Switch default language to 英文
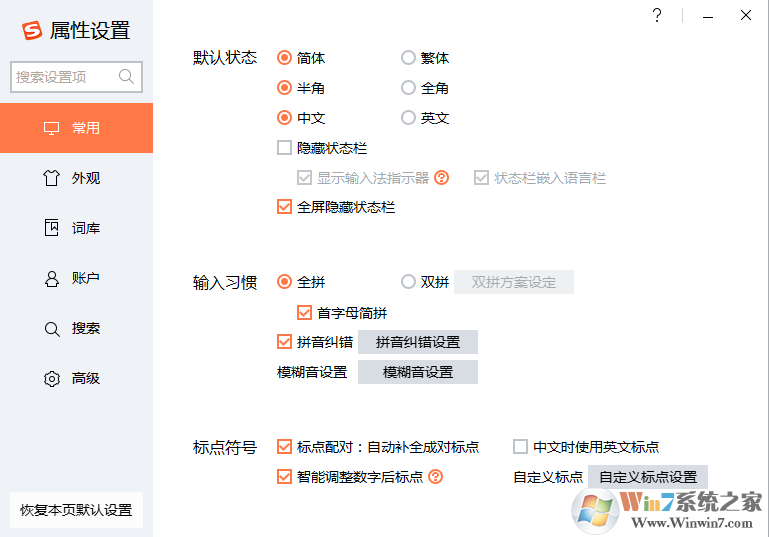 [x=408, y=118]
